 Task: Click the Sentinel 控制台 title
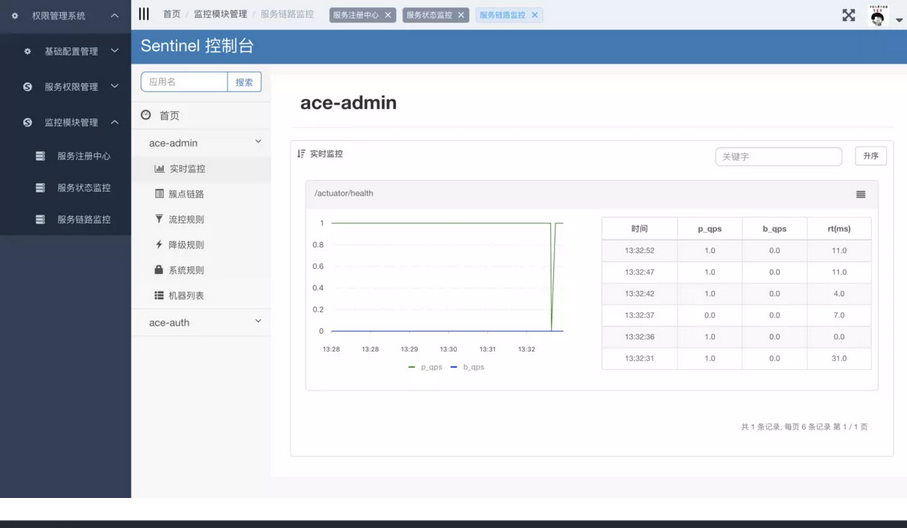coord(197,46)
